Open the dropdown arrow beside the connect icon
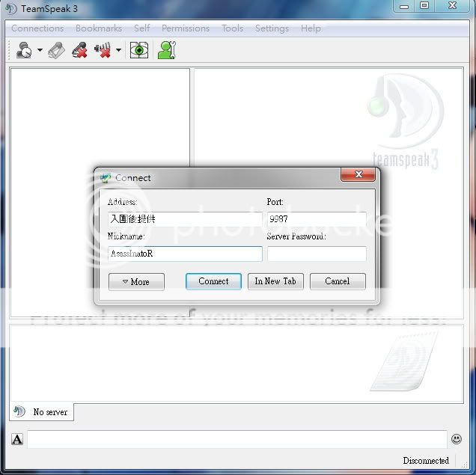 tap(40, 52)
